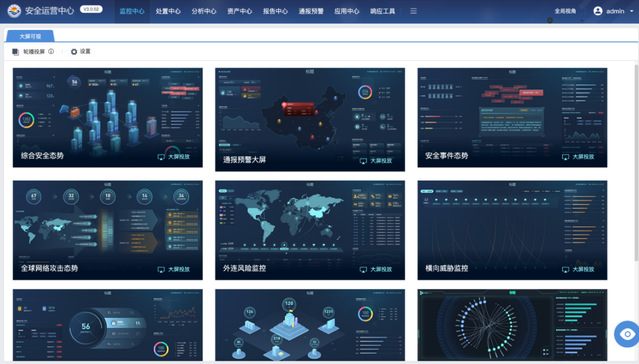Open 设置 gear icon
The height and width of the screenshot is (364, 639).
[x=74, y=52]
